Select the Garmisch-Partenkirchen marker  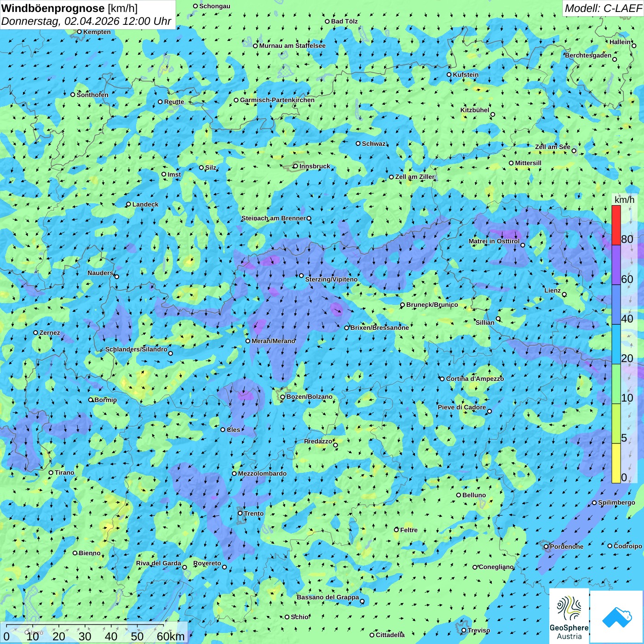(x=236, y=100)
